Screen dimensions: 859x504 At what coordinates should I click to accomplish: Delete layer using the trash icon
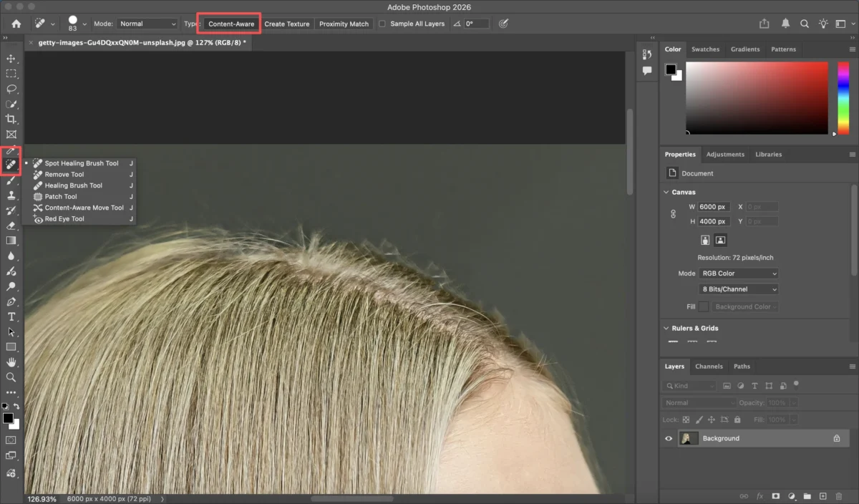click(838, 495)
